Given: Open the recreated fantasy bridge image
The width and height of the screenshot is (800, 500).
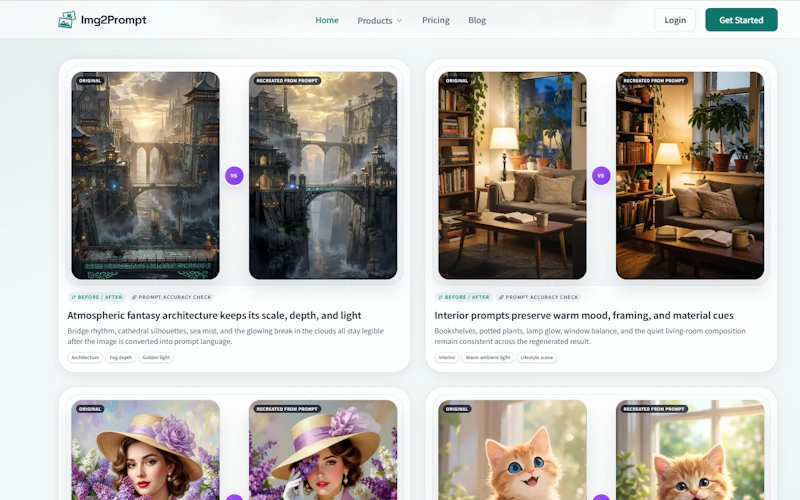Looking at the screenshot, I should pyautogui.click(x=323, y=176).
